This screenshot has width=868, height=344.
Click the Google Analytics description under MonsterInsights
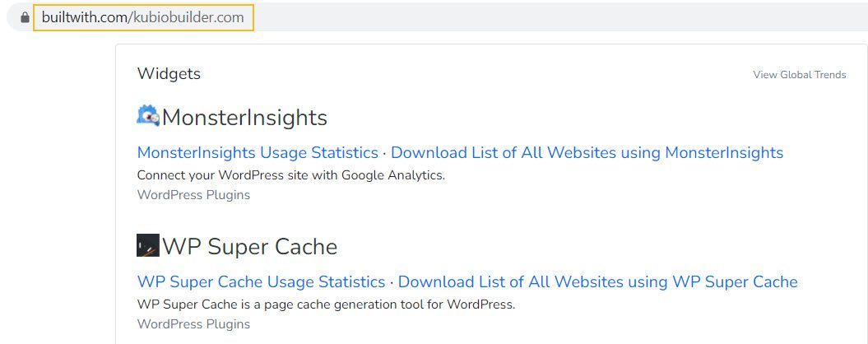tap(290, 174)
